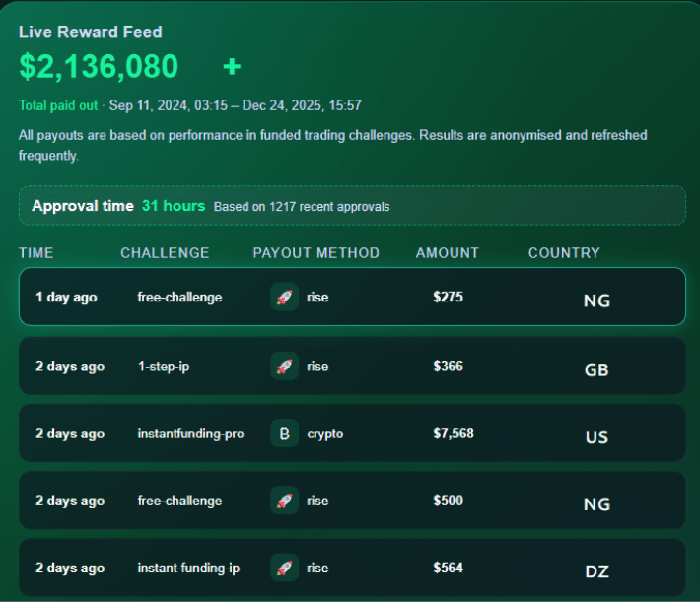700x602 pixels.
Task: Click the crypto B icon in the $7,568 row
Action: pos(284,434)
